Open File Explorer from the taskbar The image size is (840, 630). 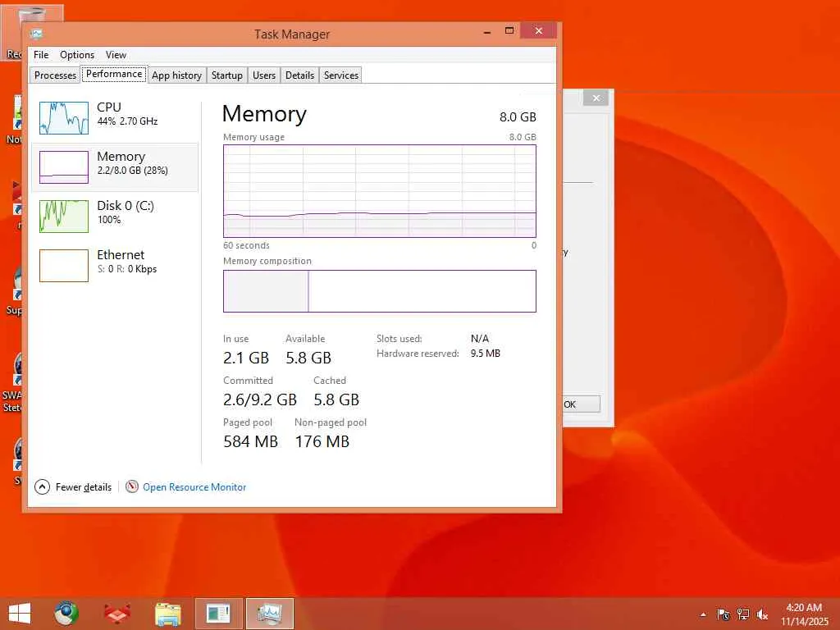click(x=167, y=614)
